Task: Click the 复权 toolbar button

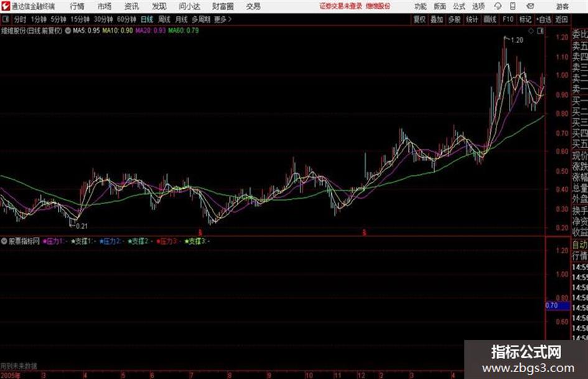Action: [419, 19]
